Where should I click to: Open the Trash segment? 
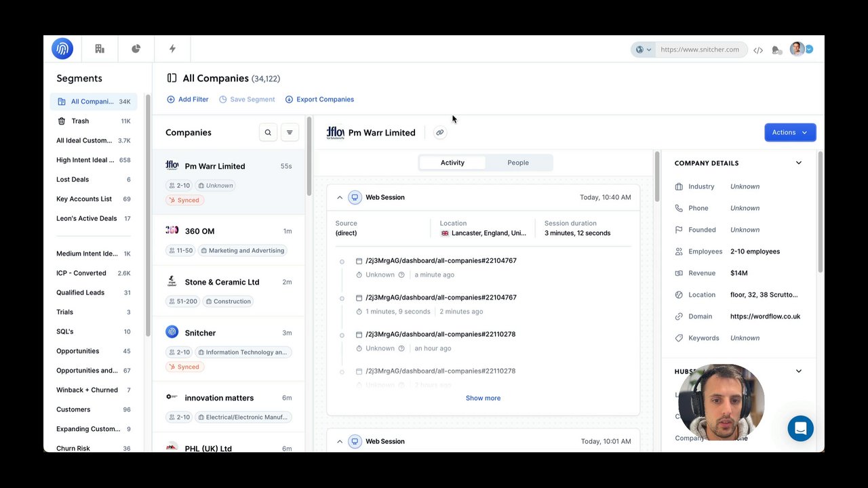coord(94,121)
